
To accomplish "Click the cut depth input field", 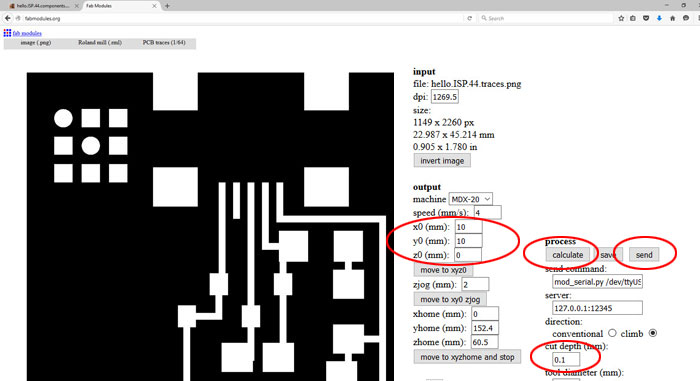I will (x=566, y=360).
